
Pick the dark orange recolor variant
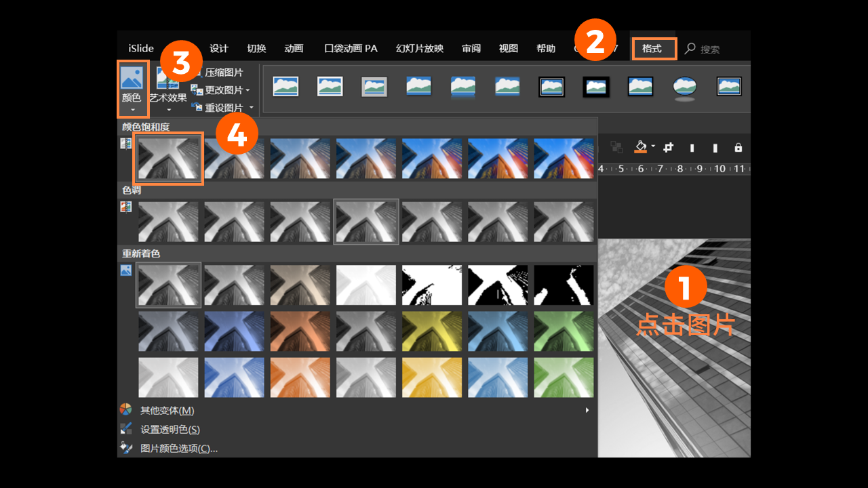[300, 331]
